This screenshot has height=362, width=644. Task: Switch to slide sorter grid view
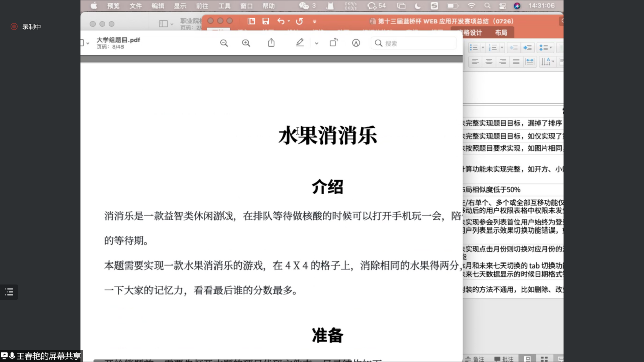click(544, 359)
